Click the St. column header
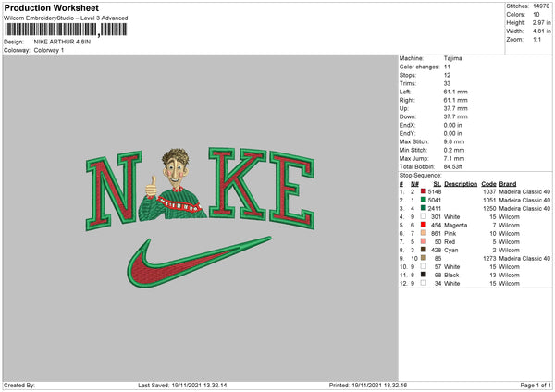This screenshot has height=392, width=555. tap(438, 184)
